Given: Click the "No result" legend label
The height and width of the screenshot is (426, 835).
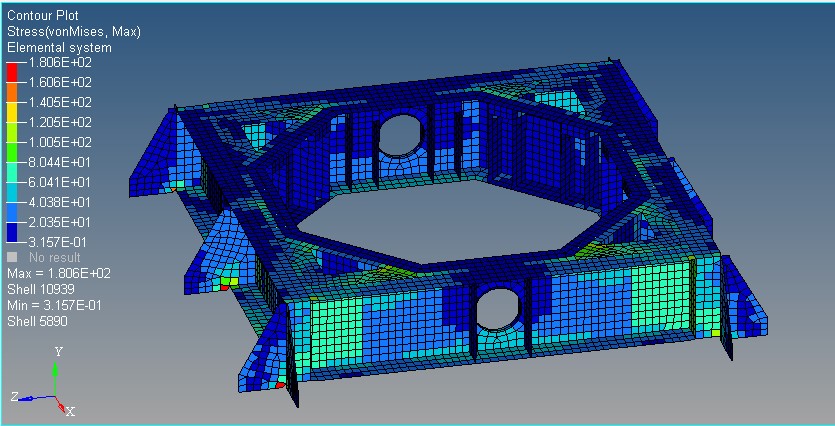Looking at the screenshot, I should click(x=55, y=258).
